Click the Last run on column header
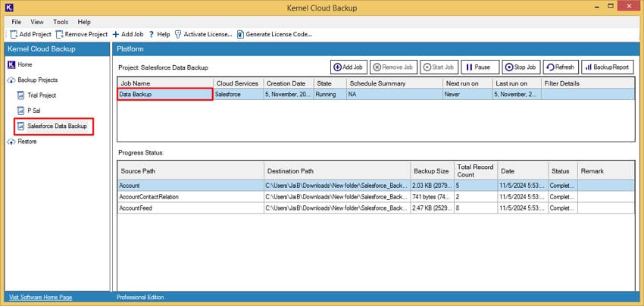Image resolution: width=644 pixels, height=306 pixels. coord(517,83)
